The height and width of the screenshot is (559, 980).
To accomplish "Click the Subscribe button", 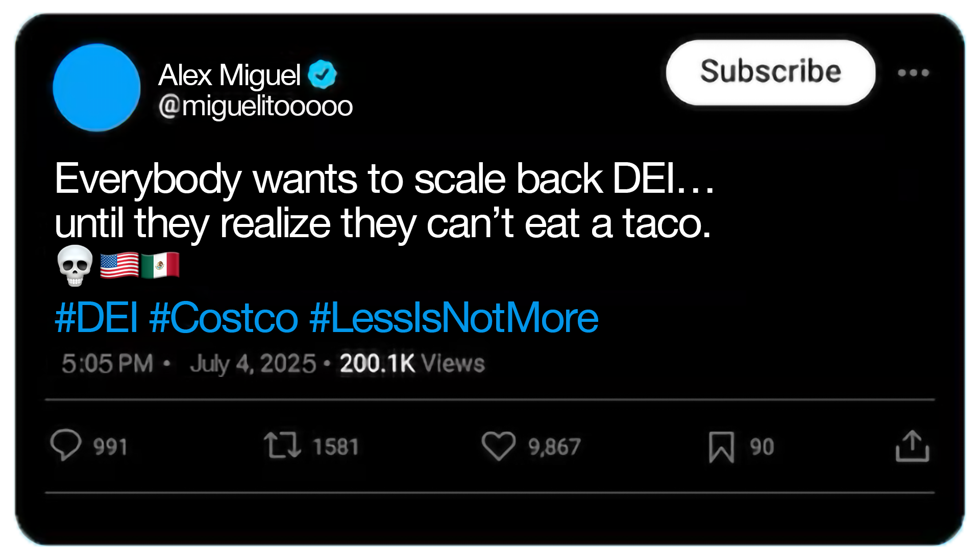I will click(771, 72).
